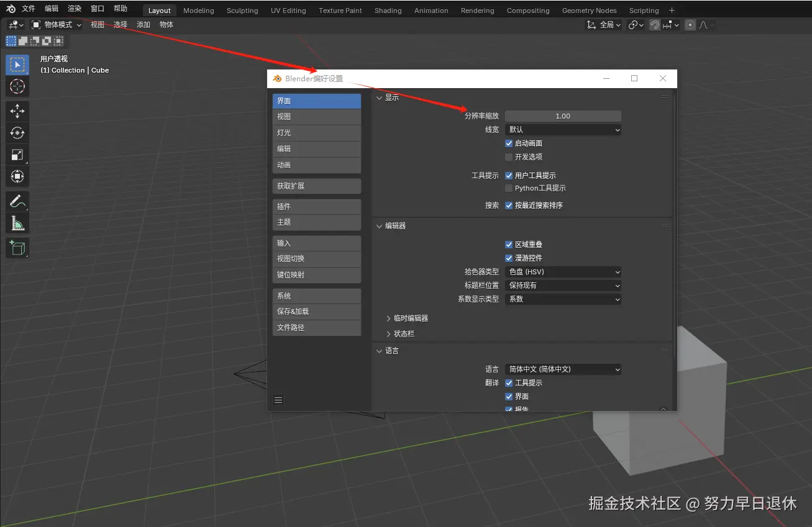812x527 pixels.
Task: Collapse the 显示 panel
Action: coord(380,97)
